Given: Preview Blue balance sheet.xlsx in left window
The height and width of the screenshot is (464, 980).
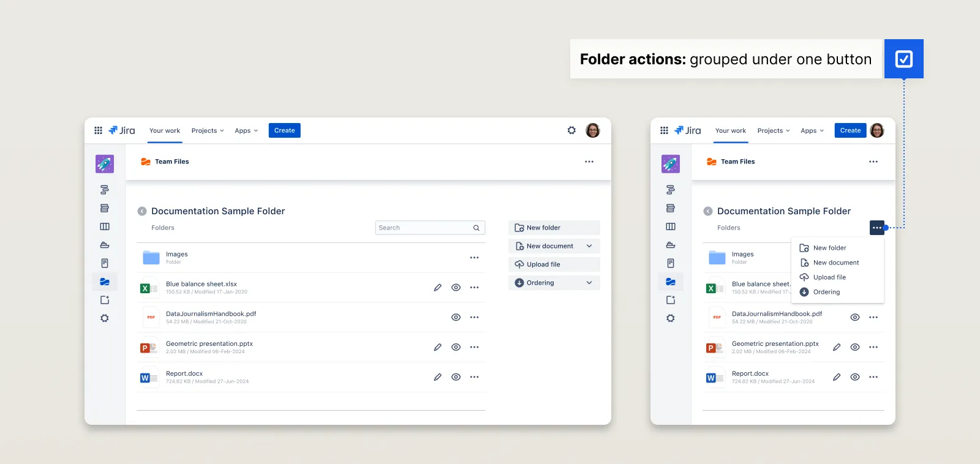Looking at the screenshot, I should click(x=456, y=288).
